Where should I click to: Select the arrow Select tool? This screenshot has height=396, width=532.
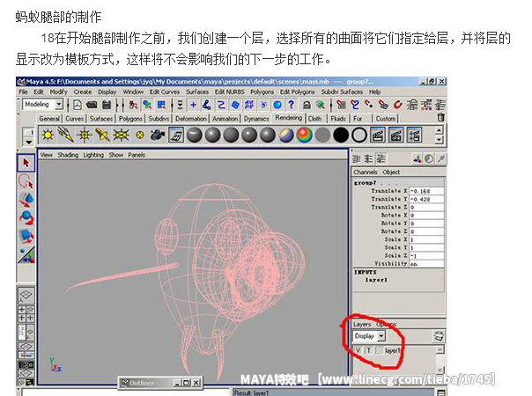click(26, 163)
